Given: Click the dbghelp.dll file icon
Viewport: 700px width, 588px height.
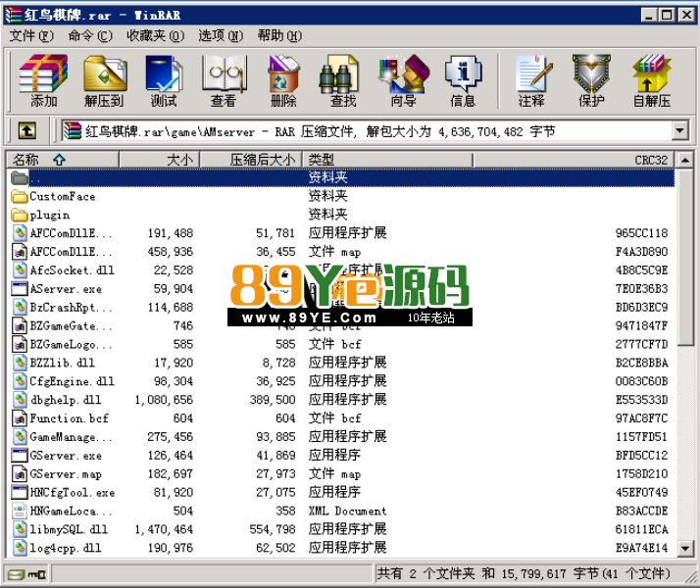Looking at the screenshot, I should 20,400.
